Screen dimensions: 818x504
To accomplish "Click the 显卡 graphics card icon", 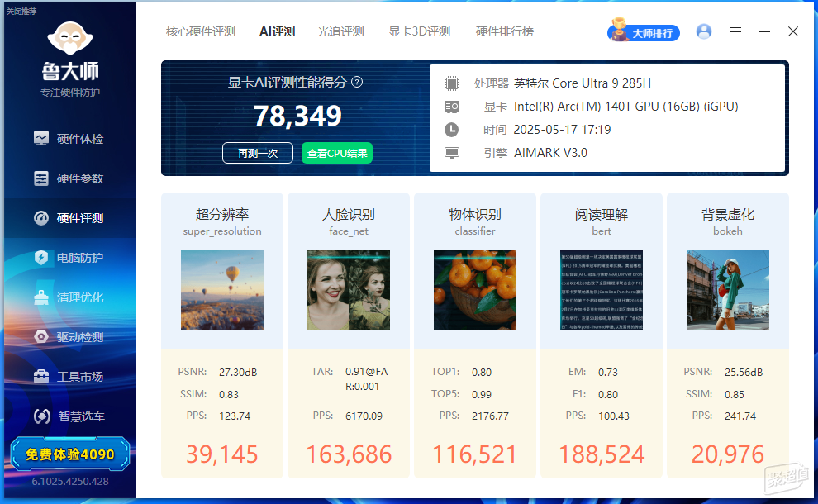I will point(452,107).
